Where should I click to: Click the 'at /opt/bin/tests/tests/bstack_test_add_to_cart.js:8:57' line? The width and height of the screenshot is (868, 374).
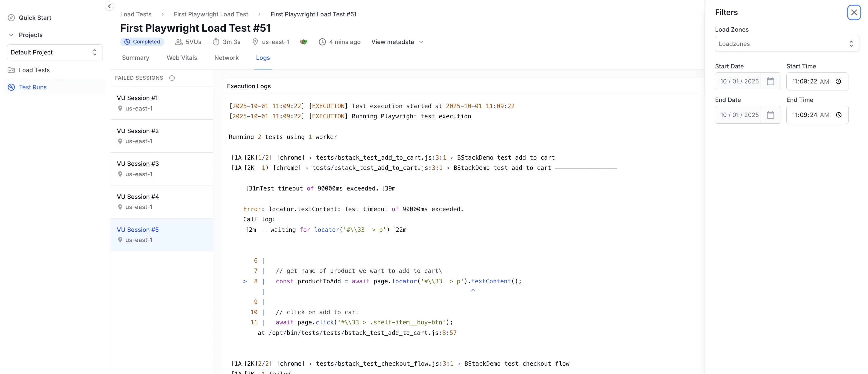pos(357,333)
